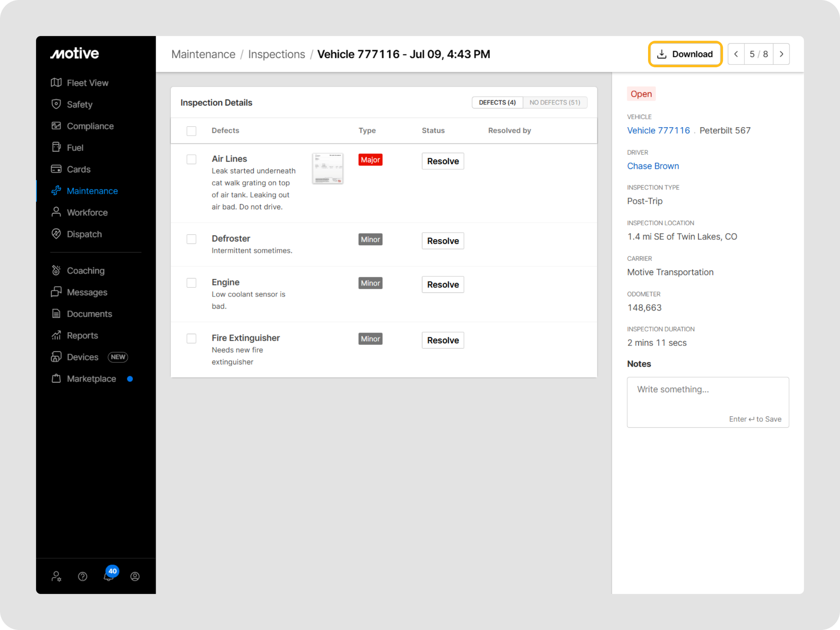Check the Air Lines defect checkbox
The width and height of the screenshot is (840, 630).
(192, 159)
